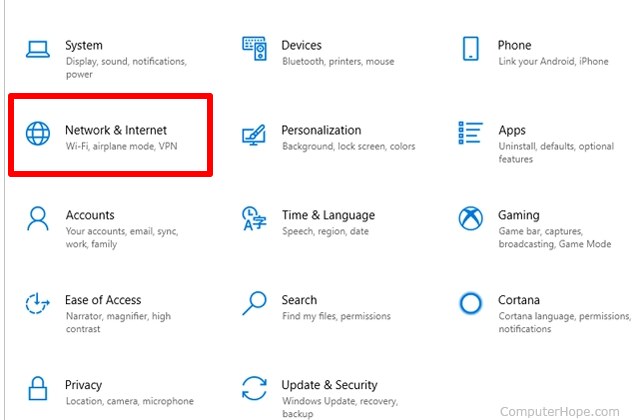Open Personalization via the paintbrush icon
This screenshot has width=639, height=420.
tap(254, 135)
